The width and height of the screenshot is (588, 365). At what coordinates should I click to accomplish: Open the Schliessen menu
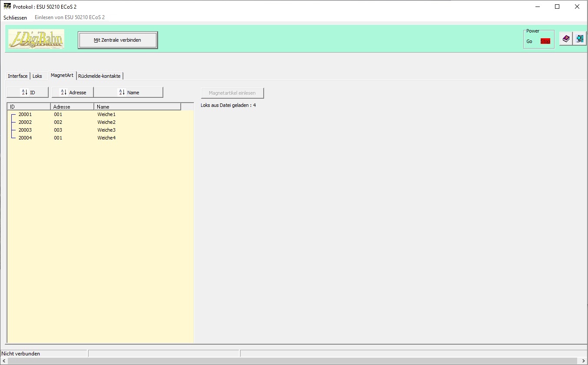pos(15,18)
